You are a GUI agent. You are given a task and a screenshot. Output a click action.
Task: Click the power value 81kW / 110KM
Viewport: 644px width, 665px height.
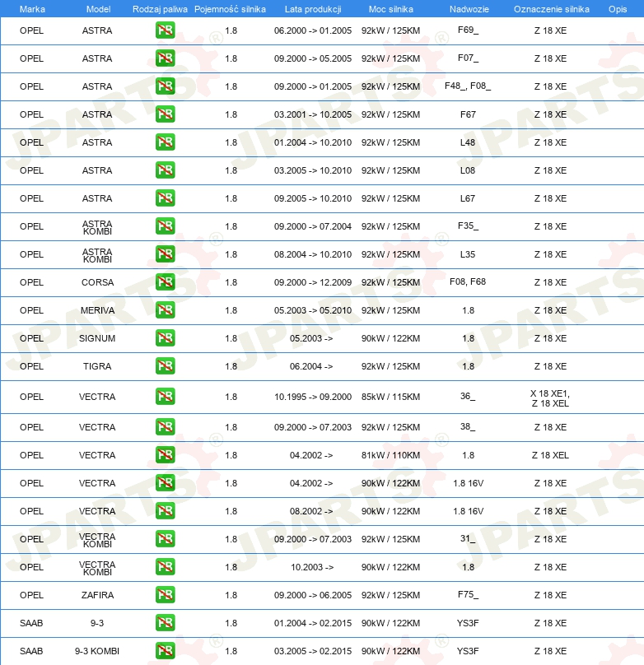(390, 455)
